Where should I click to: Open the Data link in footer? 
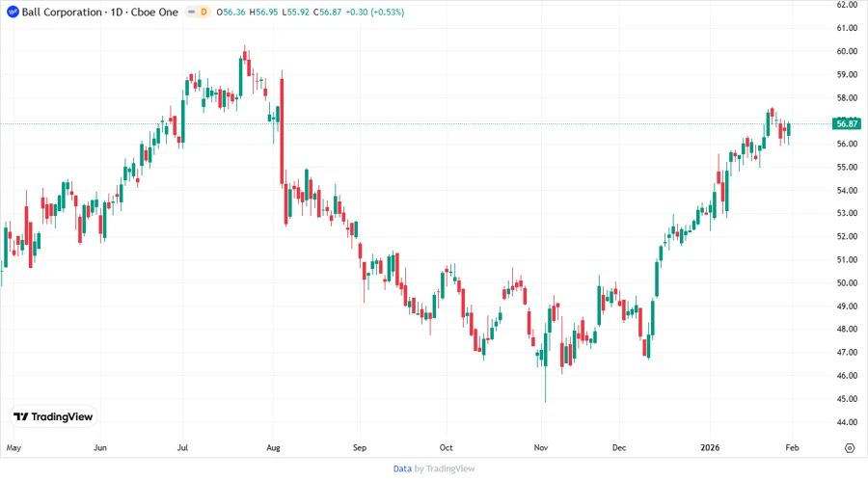coord(402,468)
